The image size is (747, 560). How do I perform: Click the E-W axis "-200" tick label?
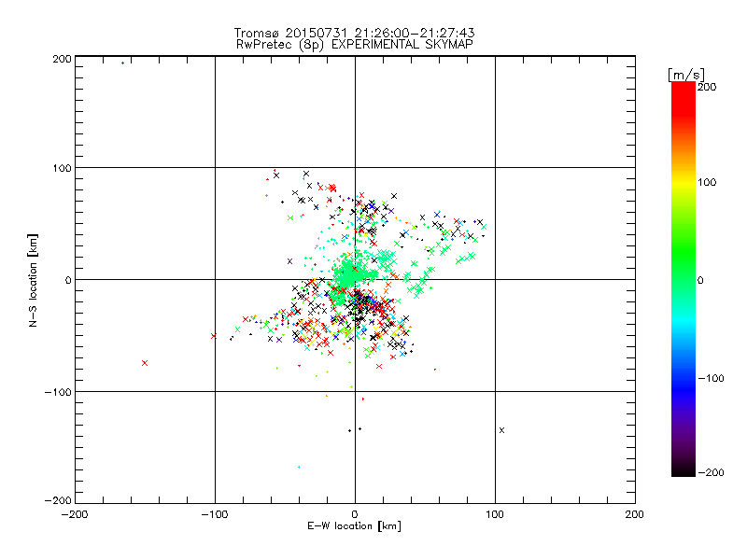pyautogui.click(x=75, y=515)
